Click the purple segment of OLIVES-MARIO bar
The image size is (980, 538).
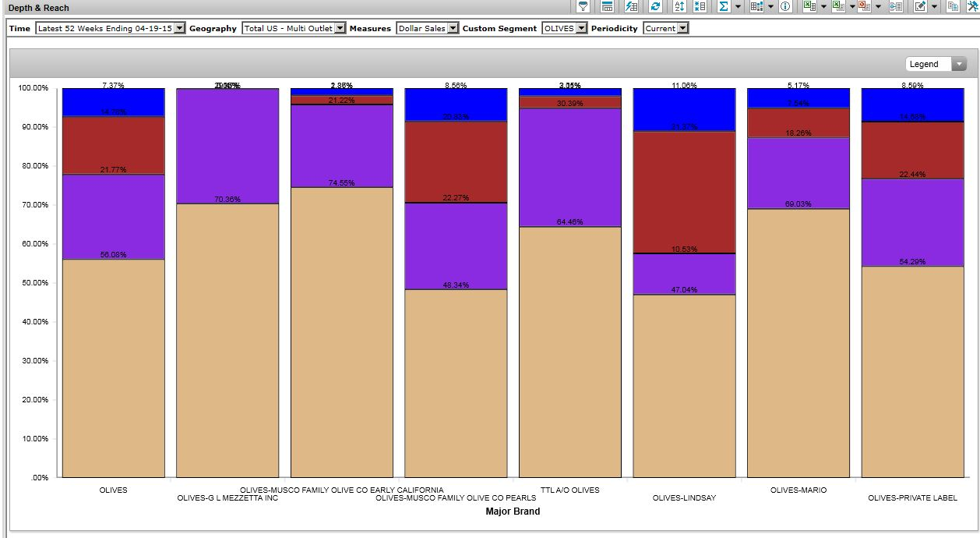pos(798,173)
